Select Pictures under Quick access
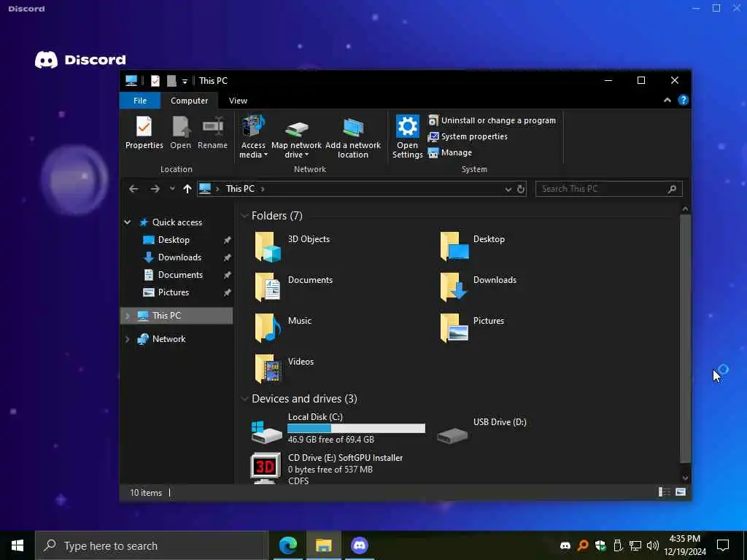The width and height of the screenshot is (747, 560). pos(174,292)
